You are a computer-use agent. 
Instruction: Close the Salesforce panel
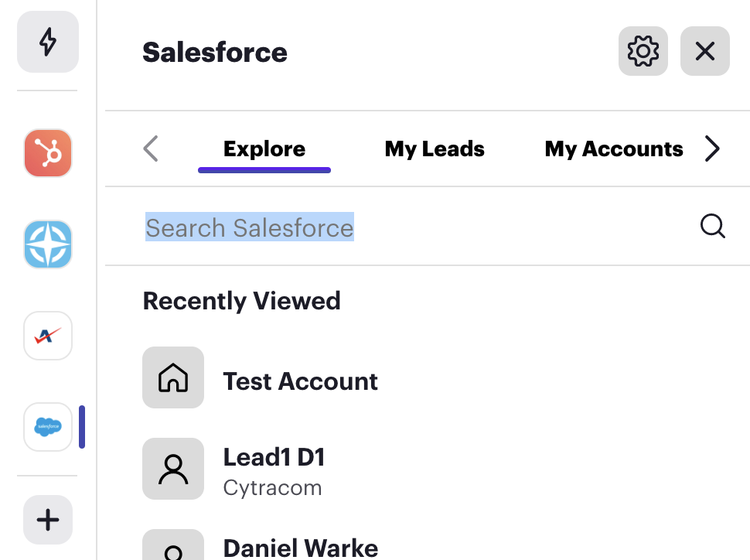705,51
